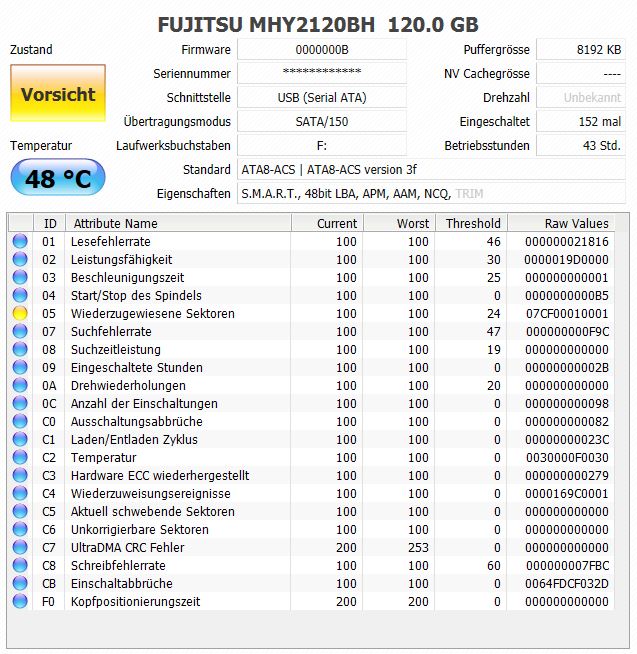The image size is (637, 654).
Task: Click blue status icon for Anzahl der Einschaltungen
Action: tap(20, 403)
